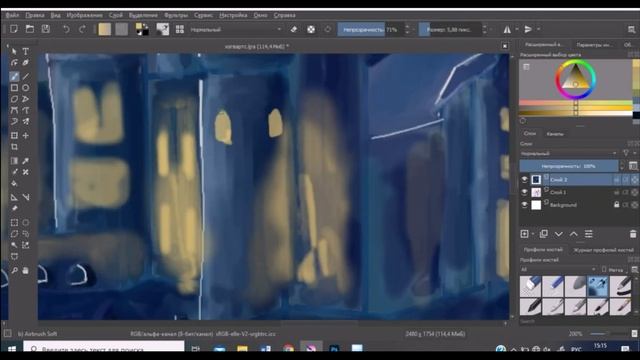
Task: Delete the selected layer
Action: tap(633, 234)
